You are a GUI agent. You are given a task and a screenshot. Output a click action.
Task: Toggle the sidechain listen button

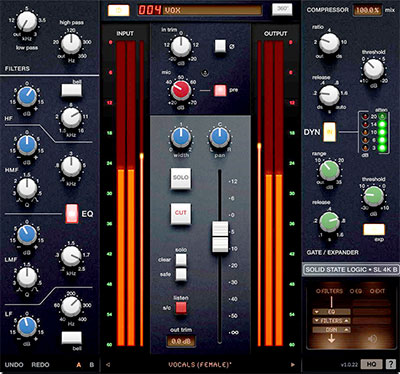click(181, 308)
